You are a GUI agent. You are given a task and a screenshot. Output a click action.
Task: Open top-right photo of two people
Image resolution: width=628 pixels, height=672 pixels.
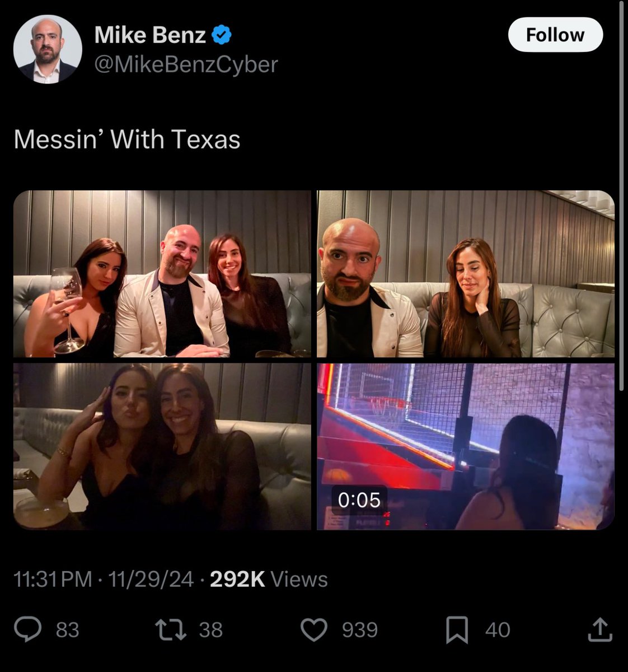[x=466, y=274]
